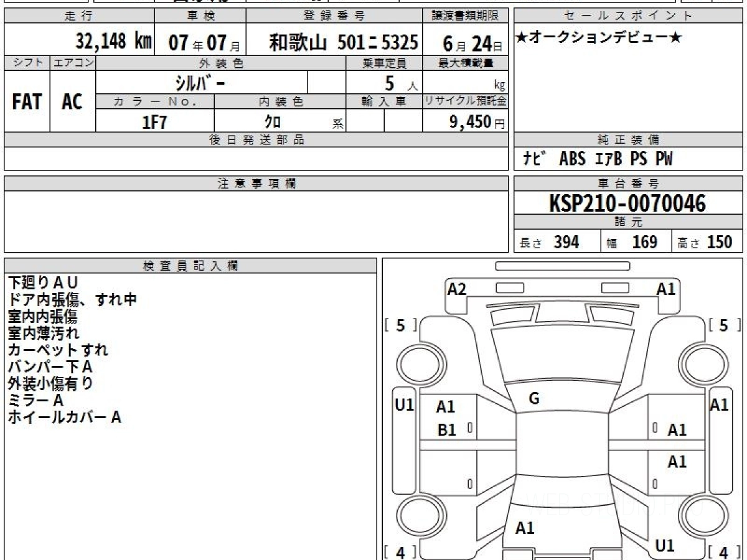Click the mileage value 32,148 km
747x560 pixels.
coord(114,42)
